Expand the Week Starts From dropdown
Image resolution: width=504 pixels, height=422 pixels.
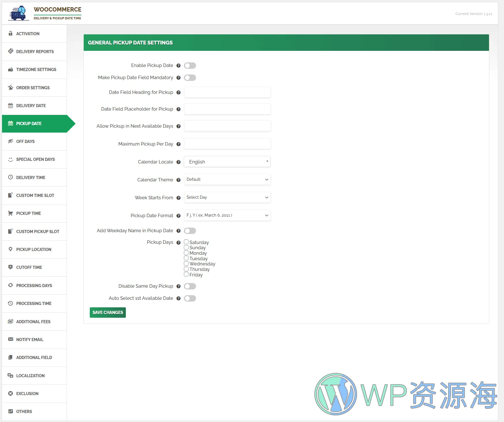(227, 197)
